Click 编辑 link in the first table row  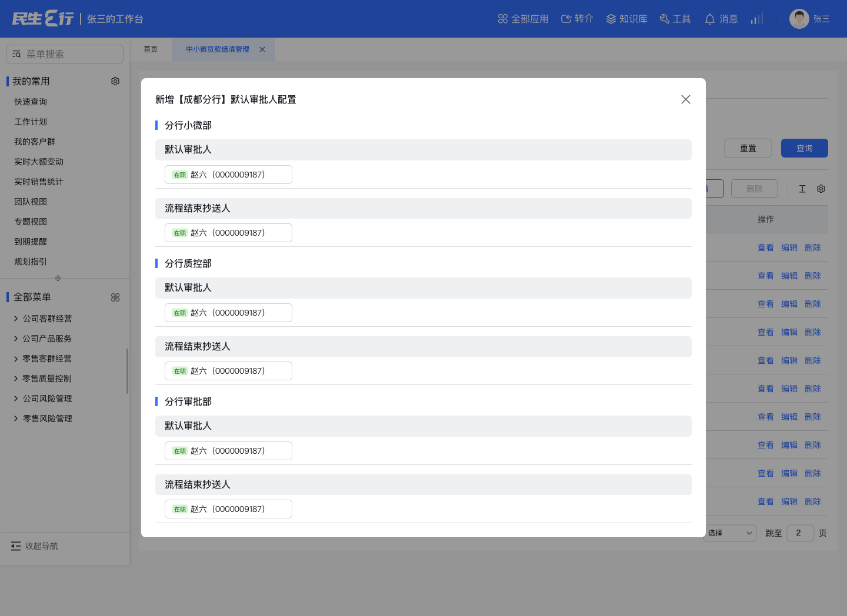(x=789, y=247)
